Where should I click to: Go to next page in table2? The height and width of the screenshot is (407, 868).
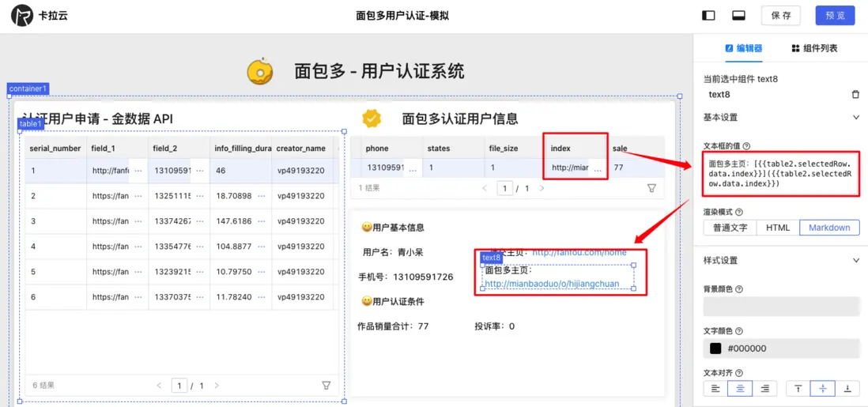[542, 188]
